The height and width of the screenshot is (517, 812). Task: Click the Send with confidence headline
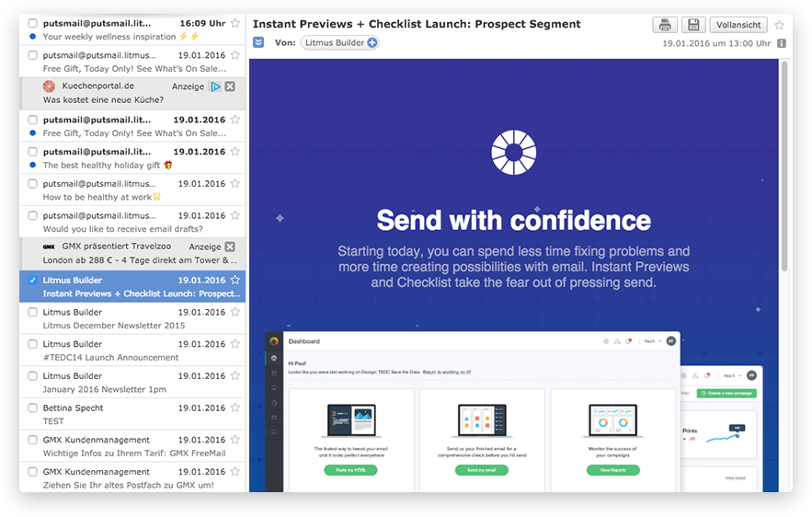[514, 220]
